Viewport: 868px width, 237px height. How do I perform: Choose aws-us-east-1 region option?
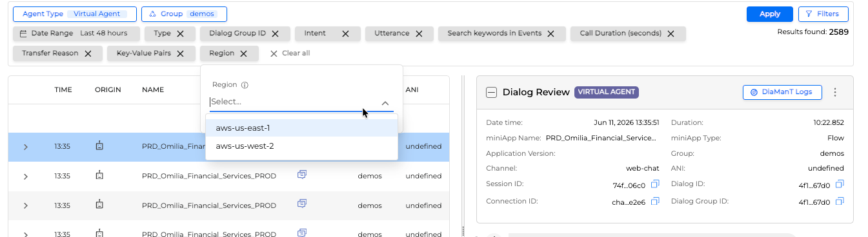301,128
